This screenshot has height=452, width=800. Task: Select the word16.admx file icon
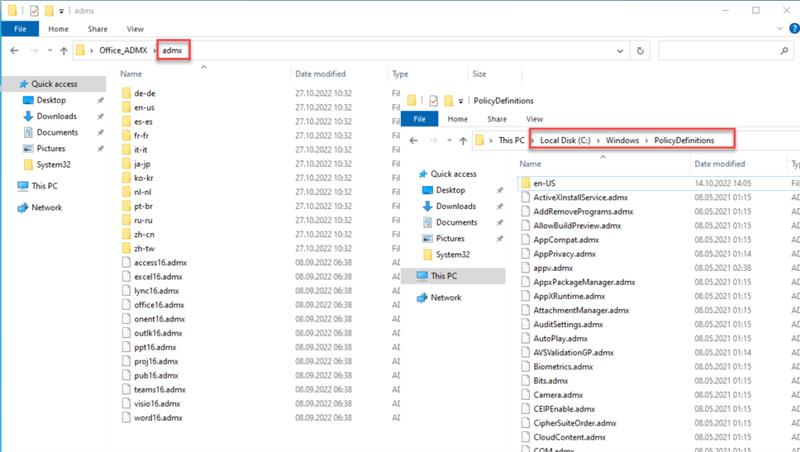[127, 417]
